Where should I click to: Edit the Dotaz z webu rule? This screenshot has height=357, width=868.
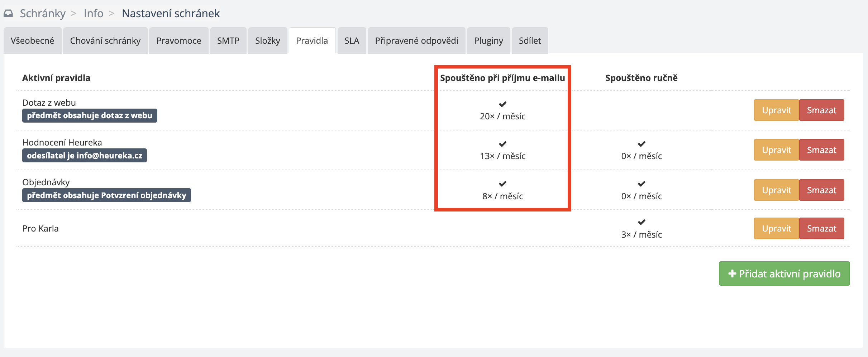point(776,110)
